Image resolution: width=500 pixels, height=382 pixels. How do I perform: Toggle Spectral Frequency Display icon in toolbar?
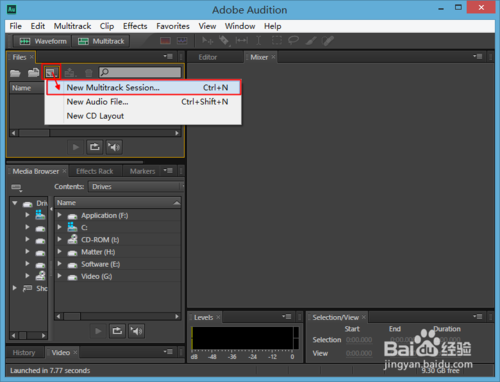point(165,41)
